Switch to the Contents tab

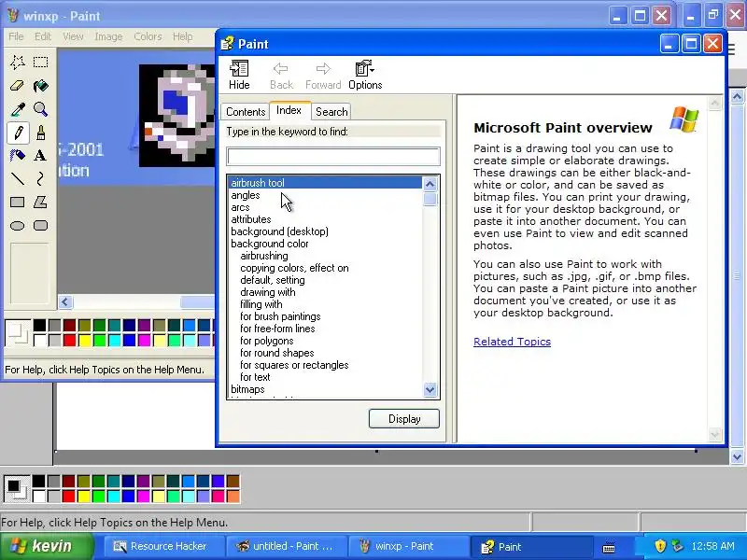(x=246, y=112)
